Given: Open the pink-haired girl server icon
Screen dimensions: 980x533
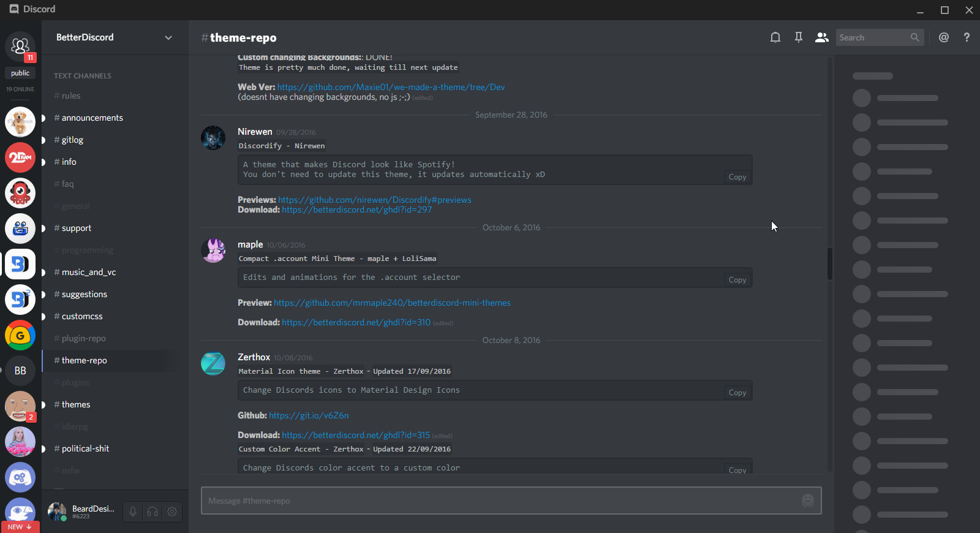Looking at the screenshot, I should [x=20, y=442].
